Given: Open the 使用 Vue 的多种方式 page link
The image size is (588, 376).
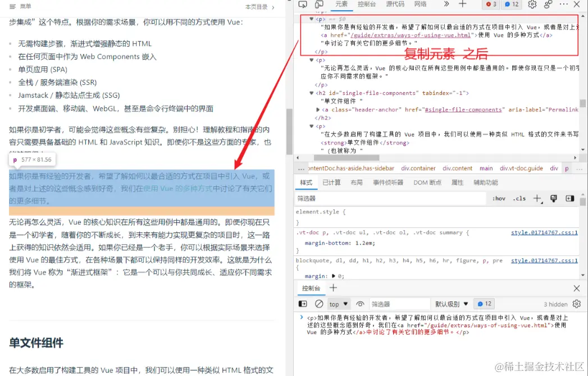Looking at the screenshot, I should pos(178,189).
